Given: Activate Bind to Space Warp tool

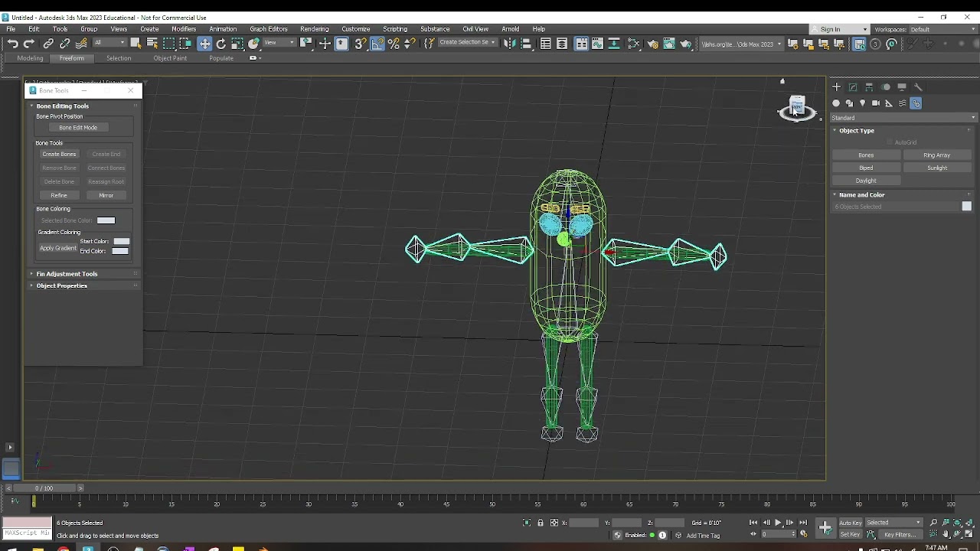Looking at the screenshot, I should [81, 44].
